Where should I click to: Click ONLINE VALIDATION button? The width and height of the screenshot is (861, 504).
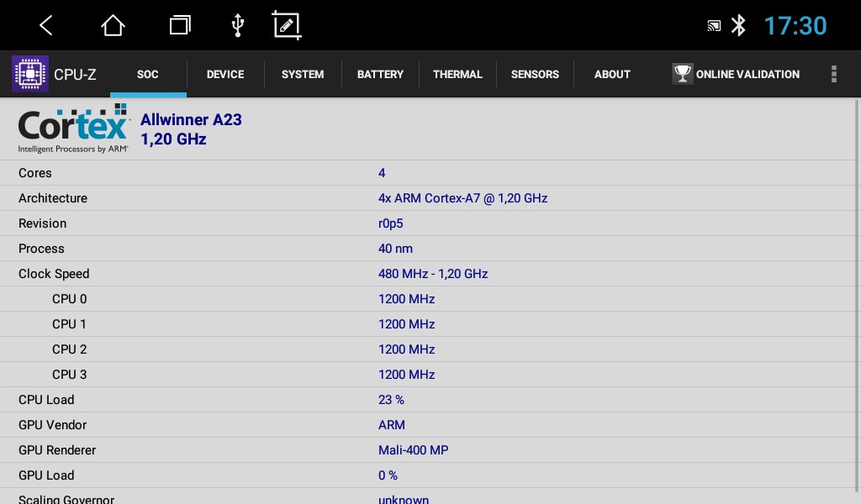point(736,74)
